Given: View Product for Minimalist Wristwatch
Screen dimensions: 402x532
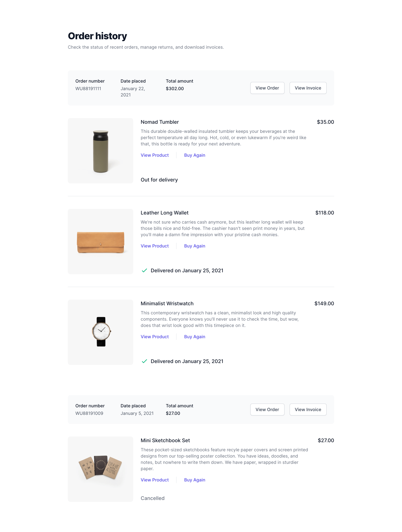Looking at the screenshot, I should (155, 337).
